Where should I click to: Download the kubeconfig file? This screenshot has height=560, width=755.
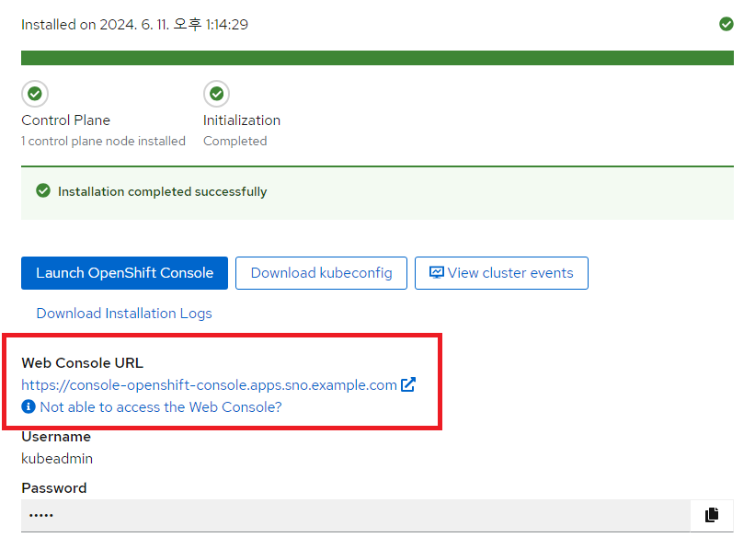[x=321, y=273]
